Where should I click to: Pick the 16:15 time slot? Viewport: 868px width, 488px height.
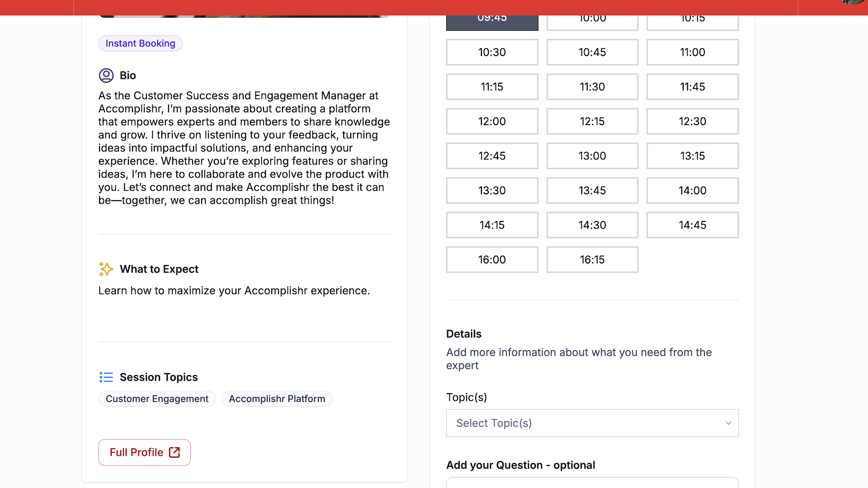coord(592,259)
